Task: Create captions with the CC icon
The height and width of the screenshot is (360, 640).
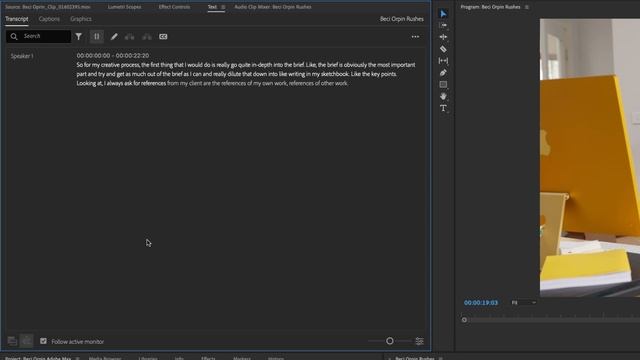Action: point(163,37)
